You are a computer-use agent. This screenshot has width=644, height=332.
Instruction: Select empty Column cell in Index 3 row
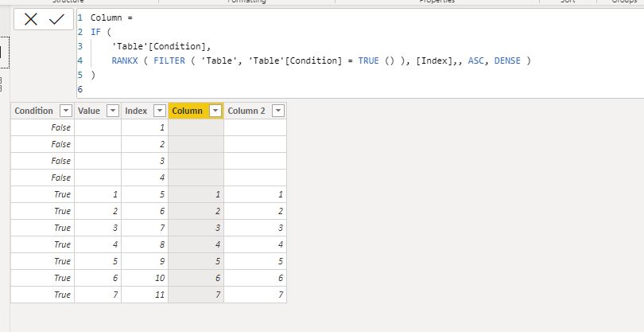(196, 161)
